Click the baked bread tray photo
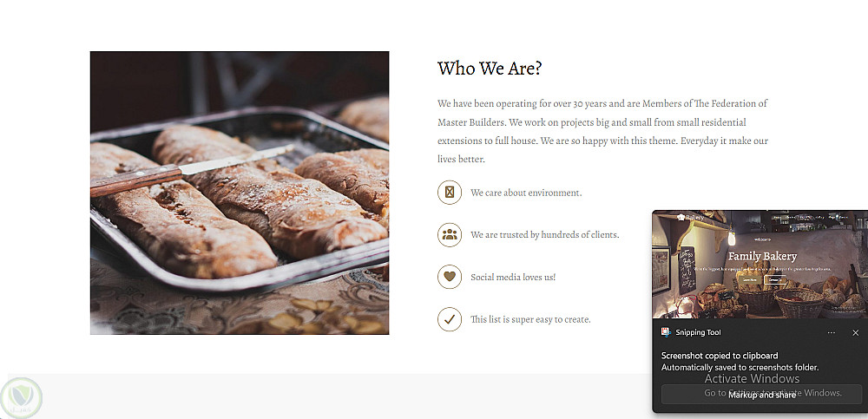Image resolution: width=868 pixels, height=419 pixels. coord(240,193)
